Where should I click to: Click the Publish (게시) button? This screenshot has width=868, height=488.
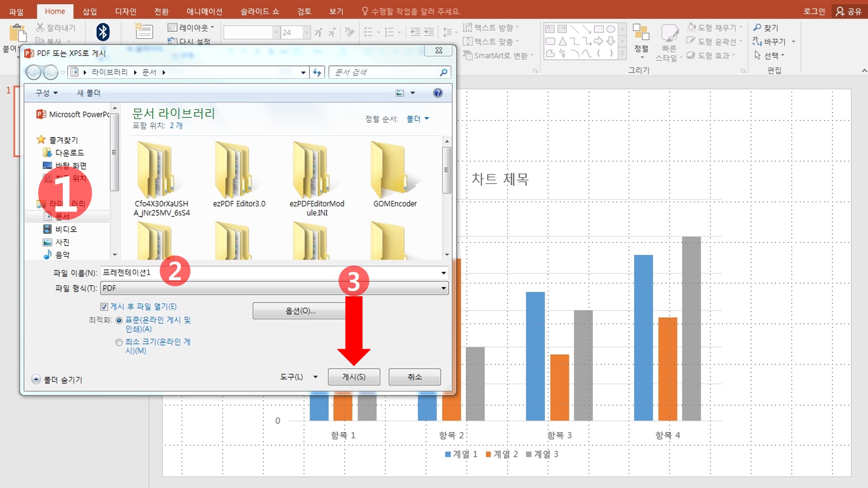[x=354, y=377]
